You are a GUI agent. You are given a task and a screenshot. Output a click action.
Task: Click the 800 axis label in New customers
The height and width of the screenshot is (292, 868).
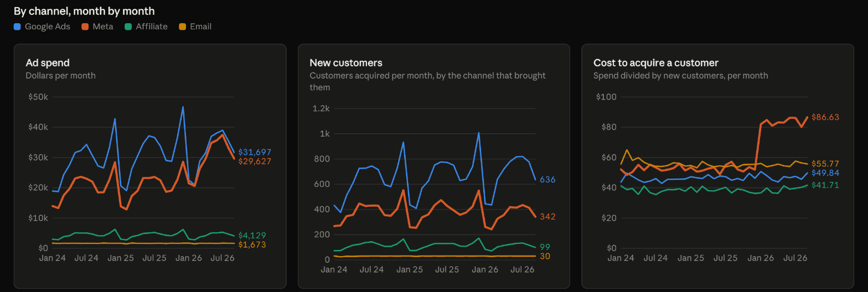tap(323, 159)
